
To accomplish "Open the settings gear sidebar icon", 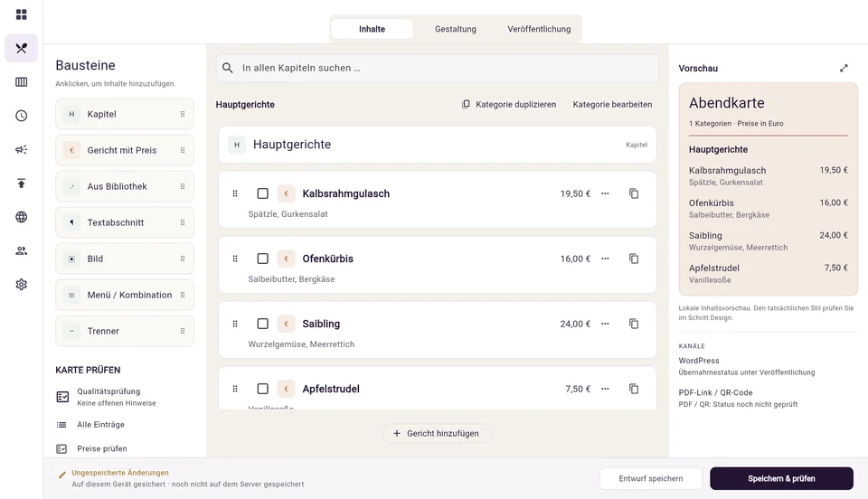I will (21, 285).
